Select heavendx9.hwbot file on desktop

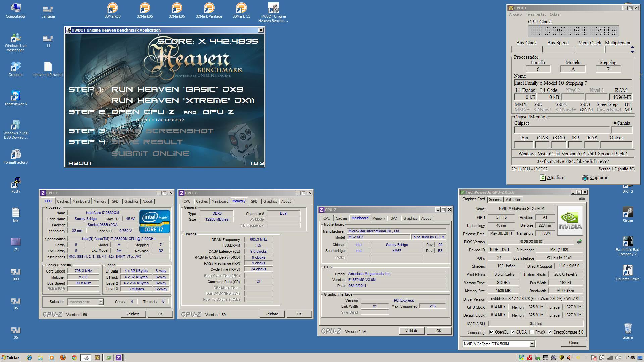(48, 69)
